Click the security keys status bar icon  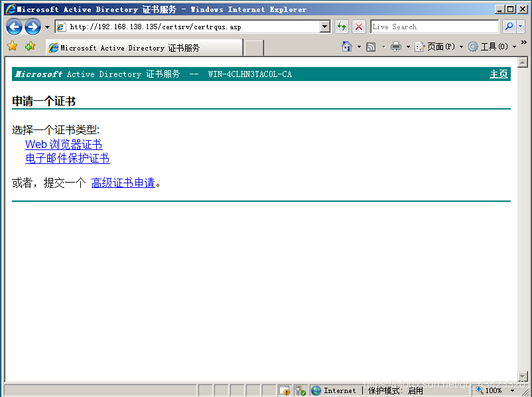(x=300, y=390)
